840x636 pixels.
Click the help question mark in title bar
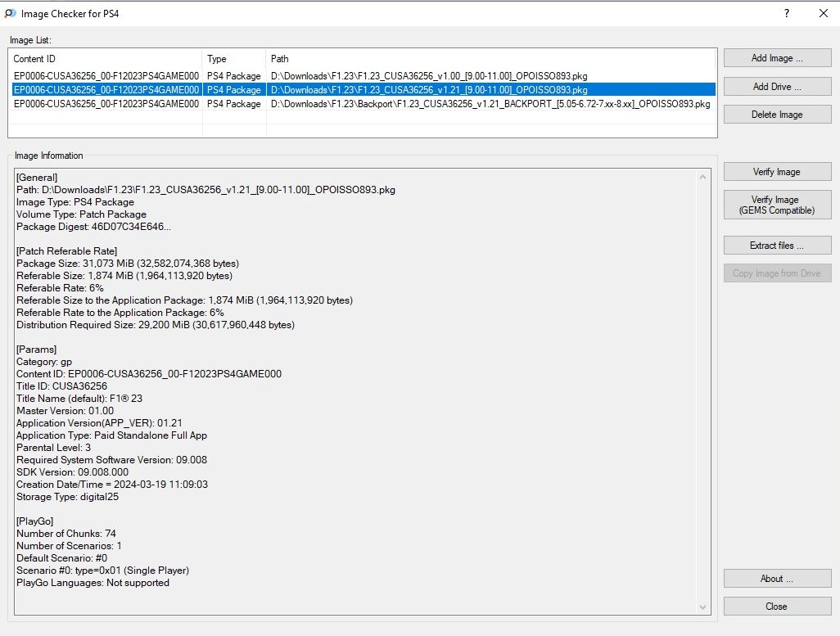787,13
